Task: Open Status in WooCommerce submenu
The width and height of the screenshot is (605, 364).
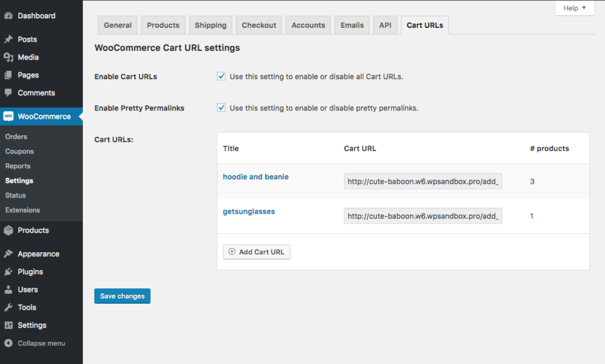Action: pyautogui.click(x=15, y=196)
